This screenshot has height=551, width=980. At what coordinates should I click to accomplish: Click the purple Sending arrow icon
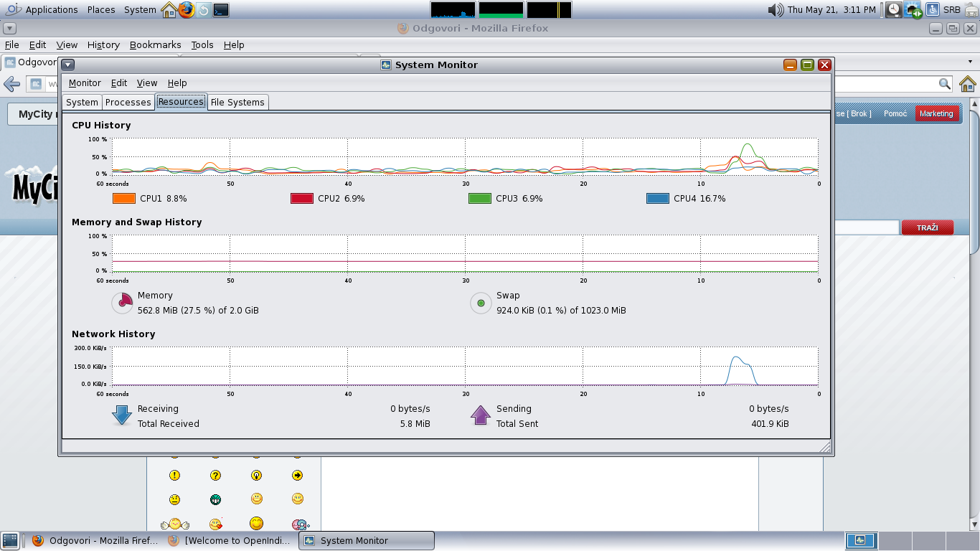tap(481, 415)
